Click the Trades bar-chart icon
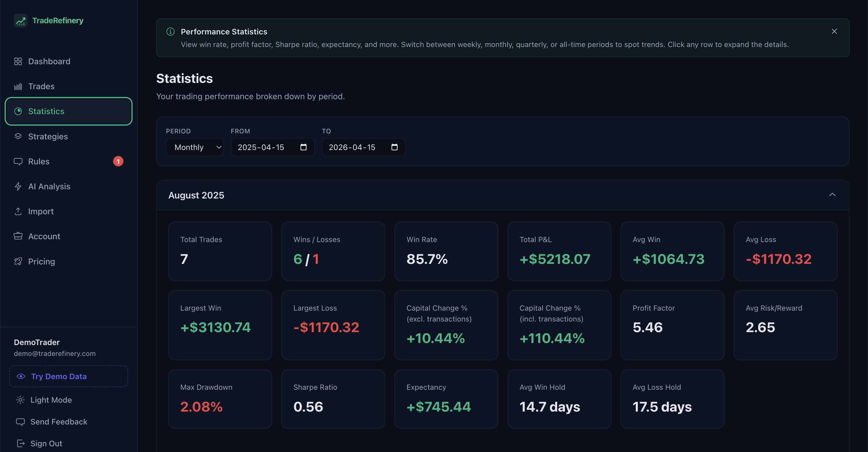 [18, 87]
